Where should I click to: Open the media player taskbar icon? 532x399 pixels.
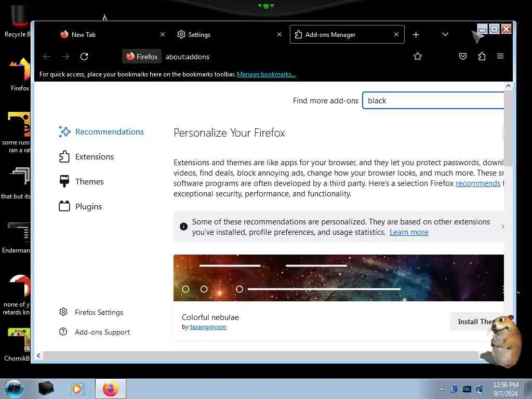(x=77, y=389)
